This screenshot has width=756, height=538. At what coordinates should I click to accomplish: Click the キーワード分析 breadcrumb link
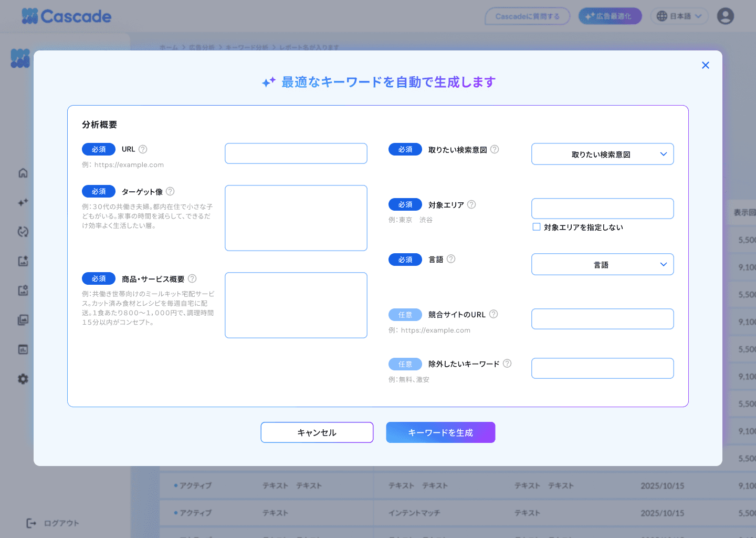point(247,47)
